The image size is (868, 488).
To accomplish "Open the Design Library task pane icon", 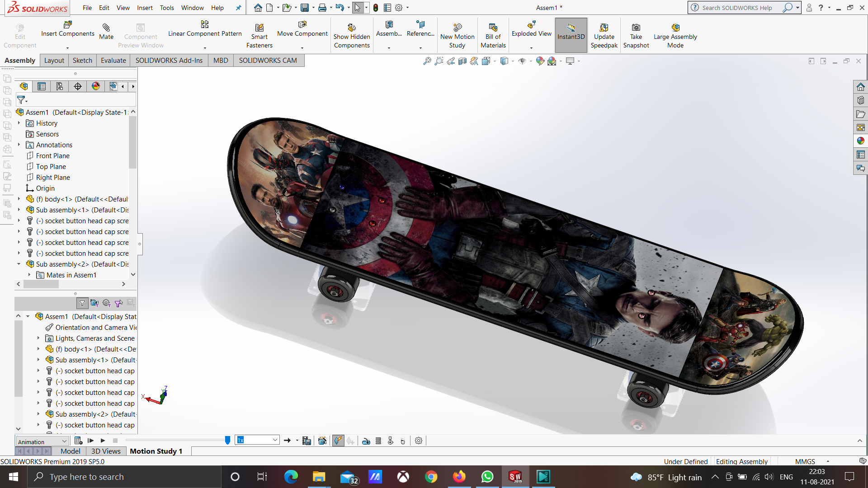I will 860,100.
